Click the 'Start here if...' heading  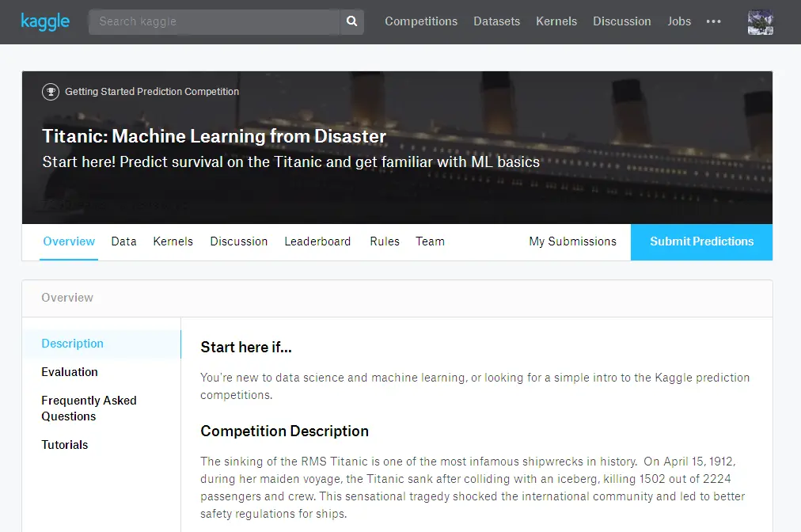(x=246, y=347)
